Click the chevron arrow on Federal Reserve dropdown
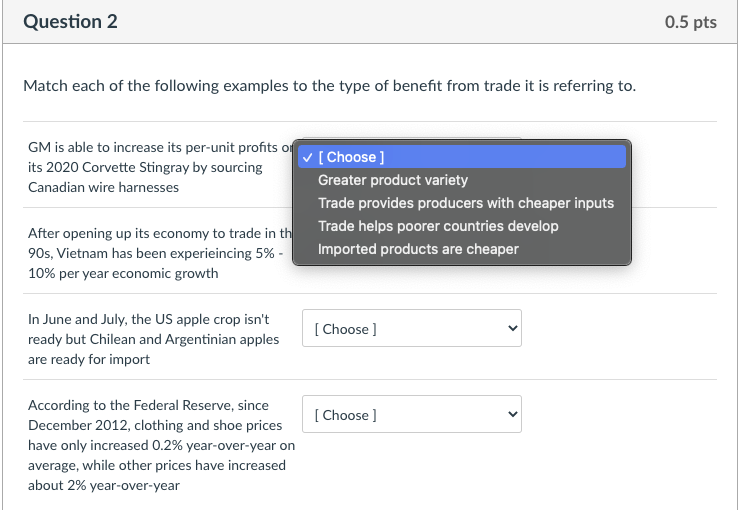The height and width of the screenshot is (510, 746). point(513,414)
